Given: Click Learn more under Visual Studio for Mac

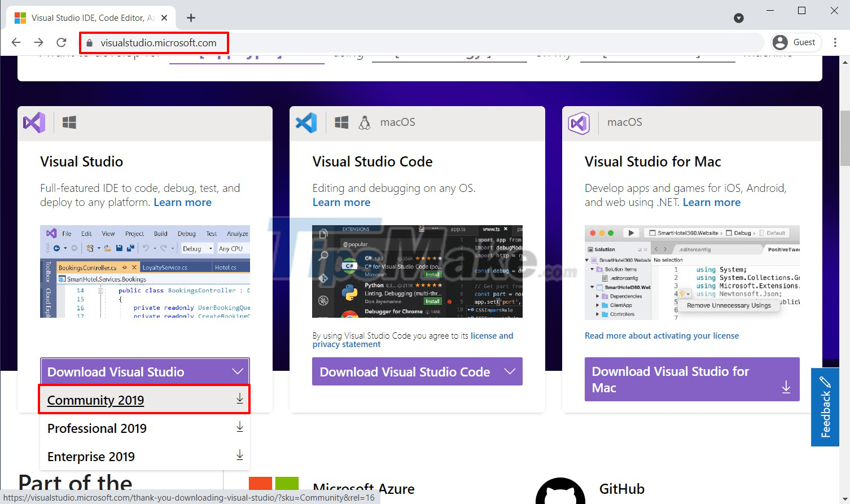Looking at the screenshot, I should (x=712, y=203).
